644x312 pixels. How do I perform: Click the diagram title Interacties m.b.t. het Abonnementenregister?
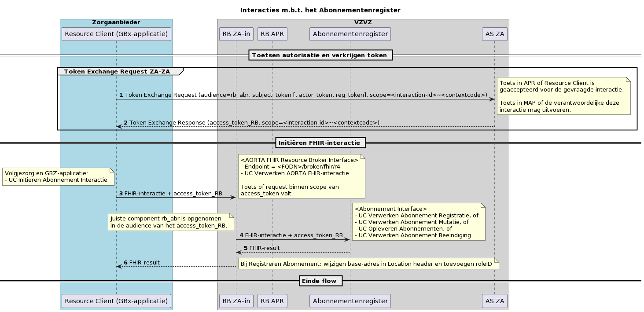(320, 10)
